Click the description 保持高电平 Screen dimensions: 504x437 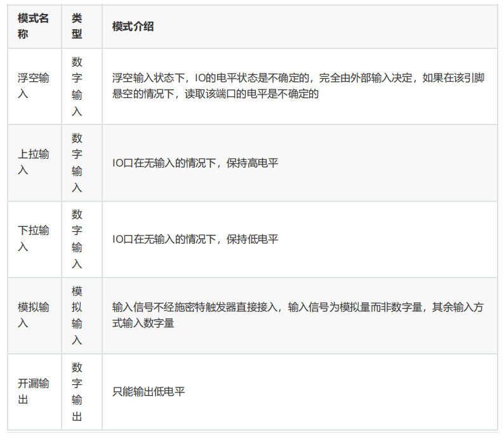pyautogui.click(x=300, y=163)
